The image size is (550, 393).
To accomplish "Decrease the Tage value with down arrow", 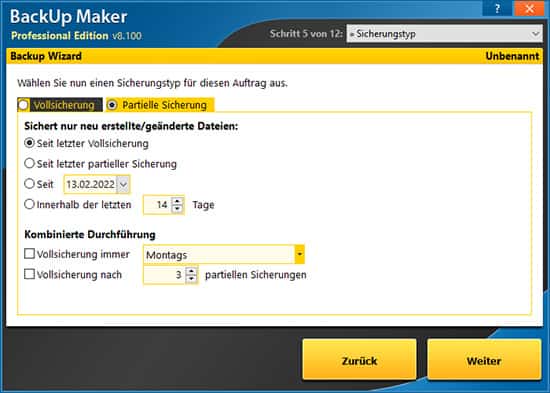I will pos(177,209).
